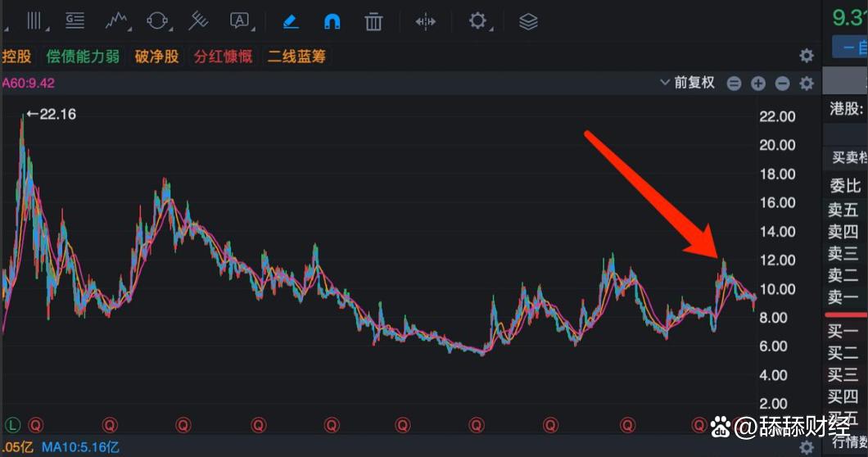Toggle the blue magnet snap tool

point(332,21)
